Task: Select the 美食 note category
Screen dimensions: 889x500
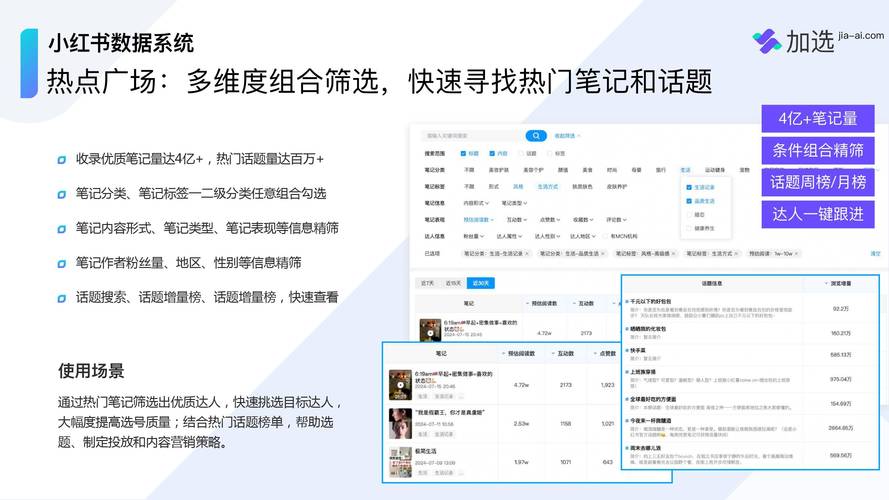Action: pos(587,170)
